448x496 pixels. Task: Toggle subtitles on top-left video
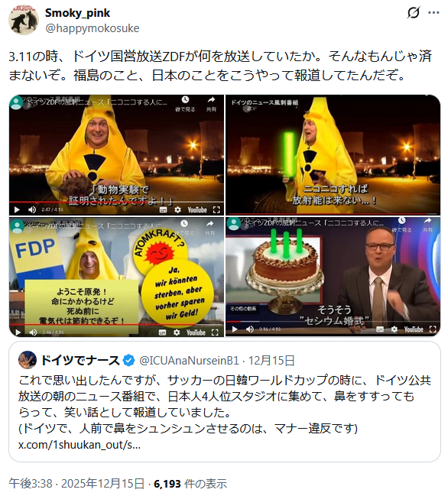pyautogui.click(x=164, y=209)
